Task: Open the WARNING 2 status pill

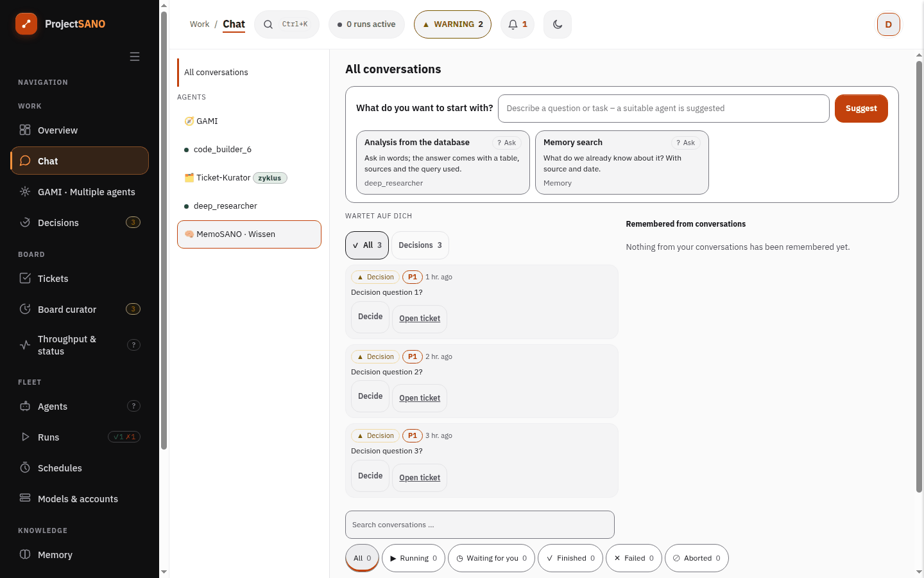Action: coord(452,24)
